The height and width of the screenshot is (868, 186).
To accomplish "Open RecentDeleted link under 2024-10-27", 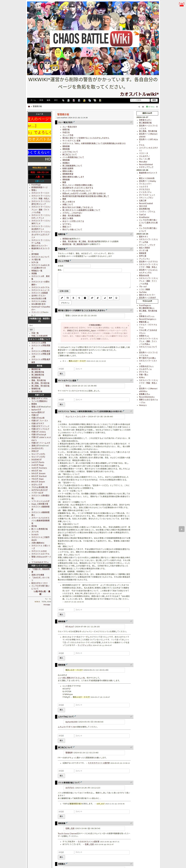I will tap(146, 164).
